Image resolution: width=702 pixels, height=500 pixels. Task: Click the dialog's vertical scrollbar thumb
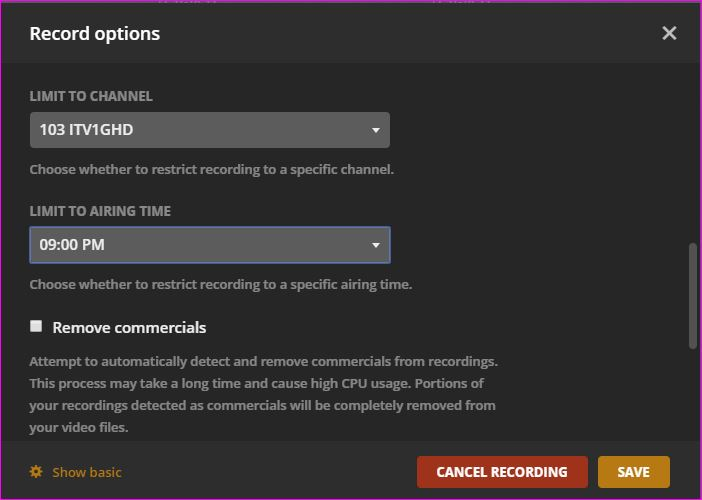click(693, 295)
